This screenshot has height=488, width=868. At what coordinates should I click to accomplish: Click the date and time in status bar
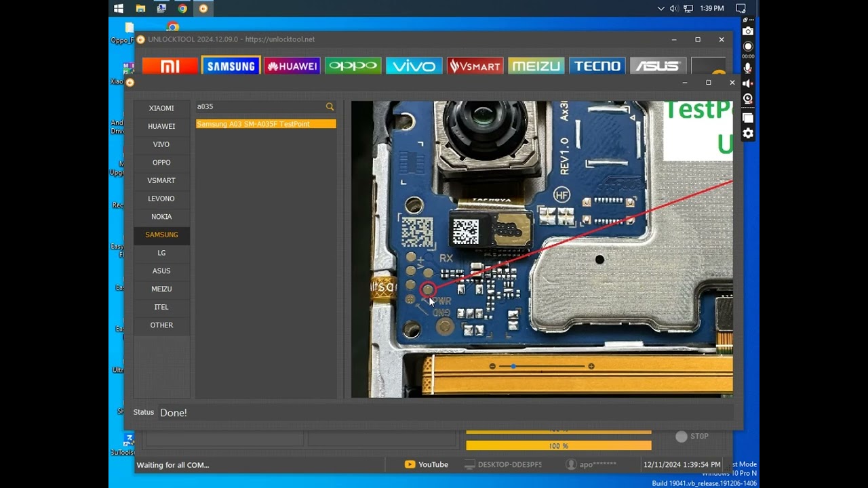pos(682,464)
